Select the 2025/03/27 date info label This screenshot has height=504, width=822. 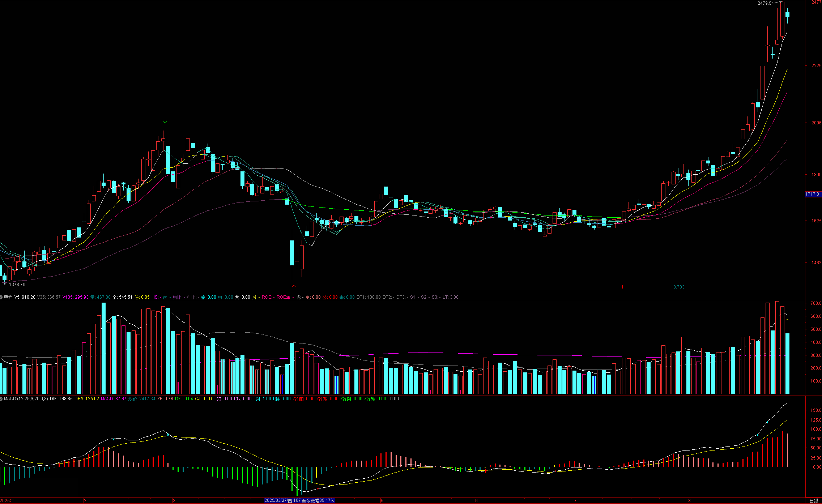(299, 500)
